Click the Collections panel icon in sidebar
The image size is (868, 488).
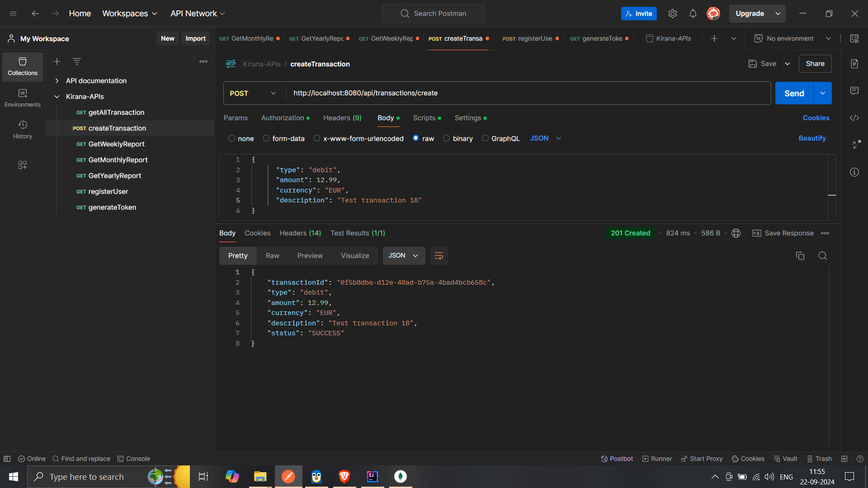[22, 66]
